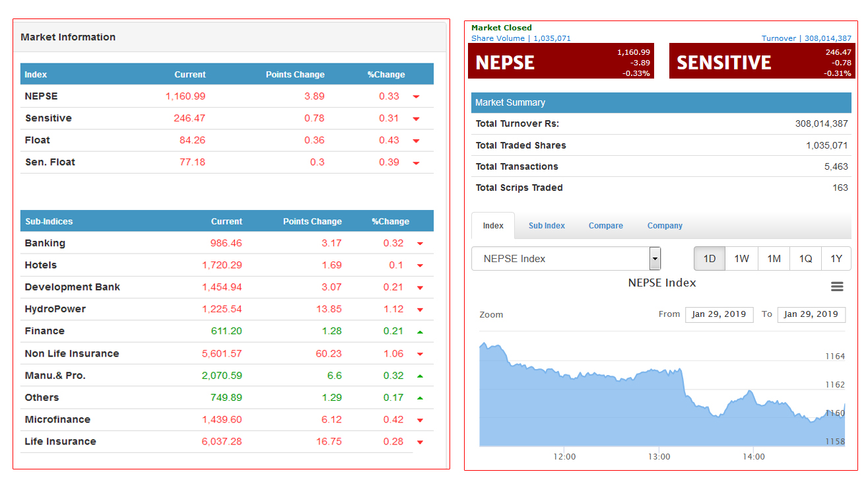Click the Share Volume text link

pos(521,38)
